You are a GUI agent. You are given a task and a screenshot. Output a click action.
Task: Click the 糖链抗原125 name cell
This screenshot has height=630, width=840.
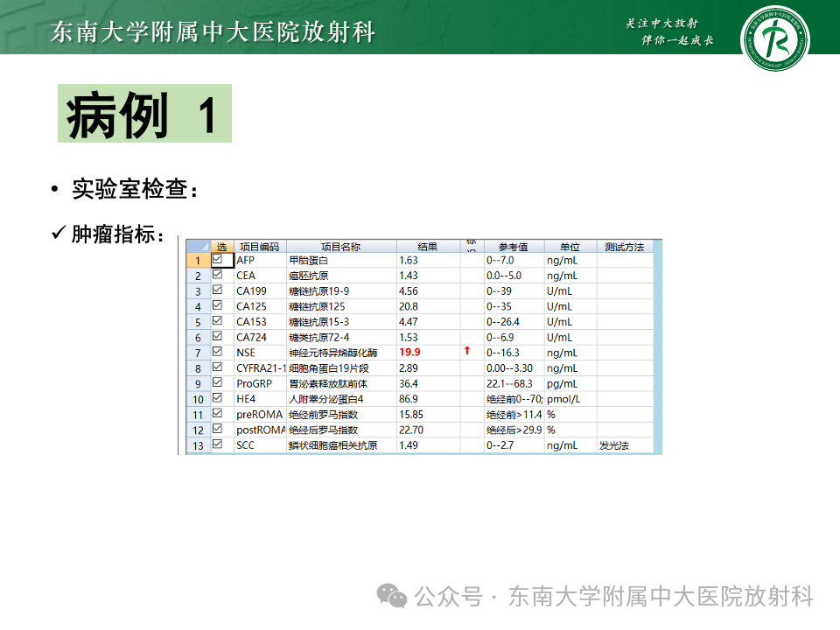point(341,307)
